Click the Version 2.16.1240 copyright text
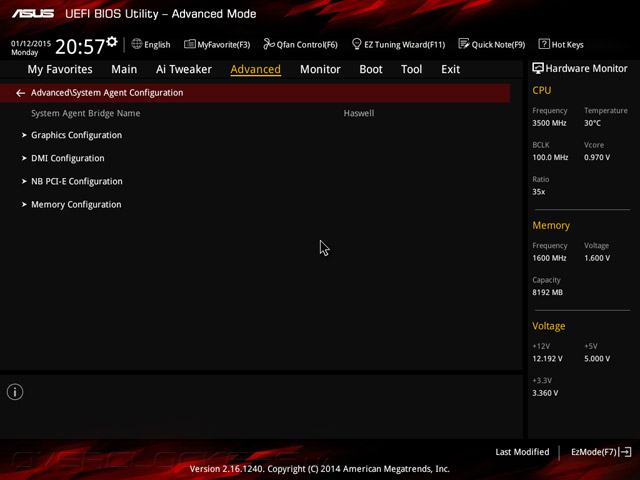Image resolution: width=640 pixels, height=480 pixels. click(320, 469)
